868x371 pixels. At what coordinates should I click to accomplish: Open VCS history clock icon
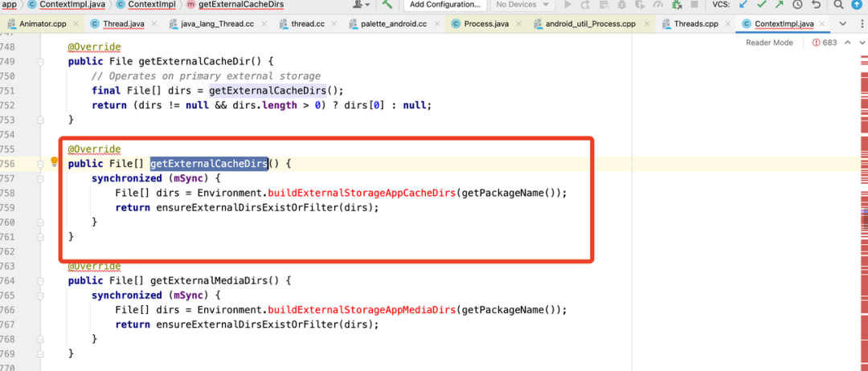(x=797, y=5)
